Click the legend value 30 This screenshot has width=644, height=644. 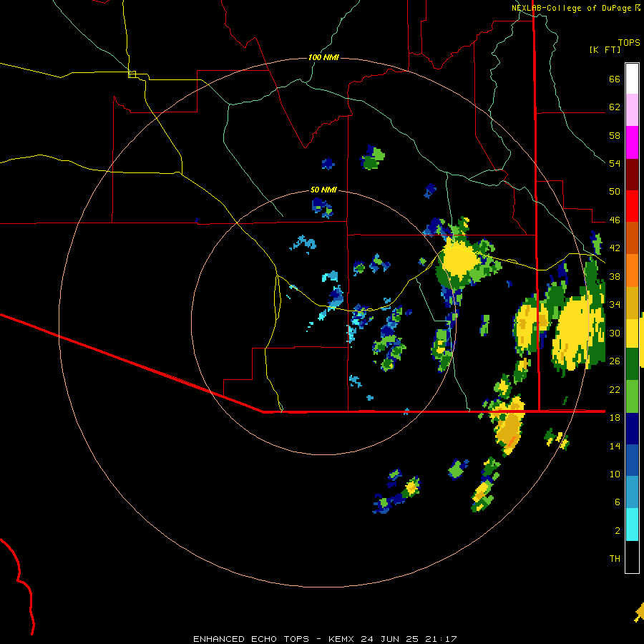(615, 333)
